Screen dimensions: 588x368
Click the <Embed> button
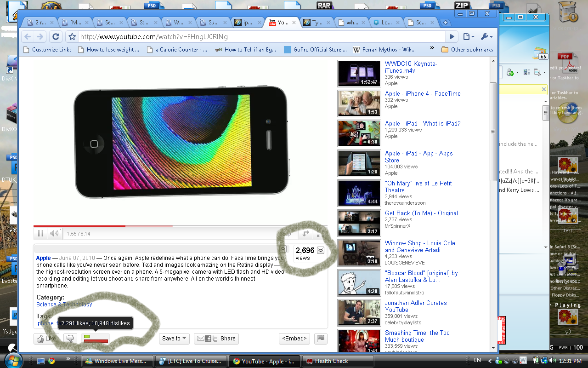294,339
